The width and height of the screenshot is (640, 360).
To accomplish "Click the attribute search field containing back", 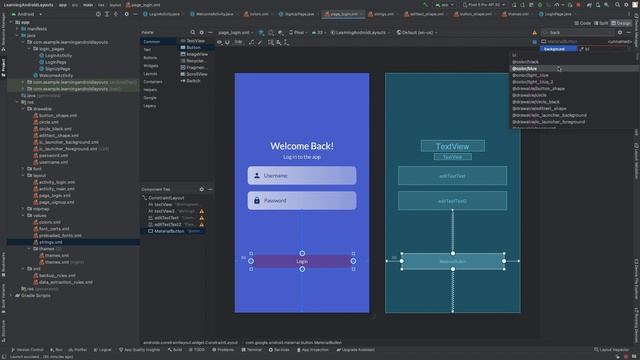I will [x=577, y=32].
